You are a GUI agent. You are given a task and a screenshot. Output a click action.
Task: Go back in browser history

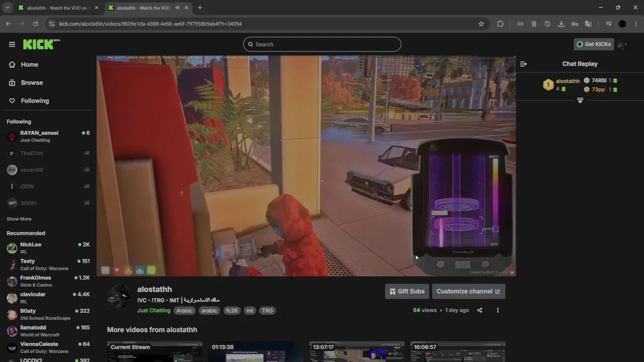pos(8,24)
